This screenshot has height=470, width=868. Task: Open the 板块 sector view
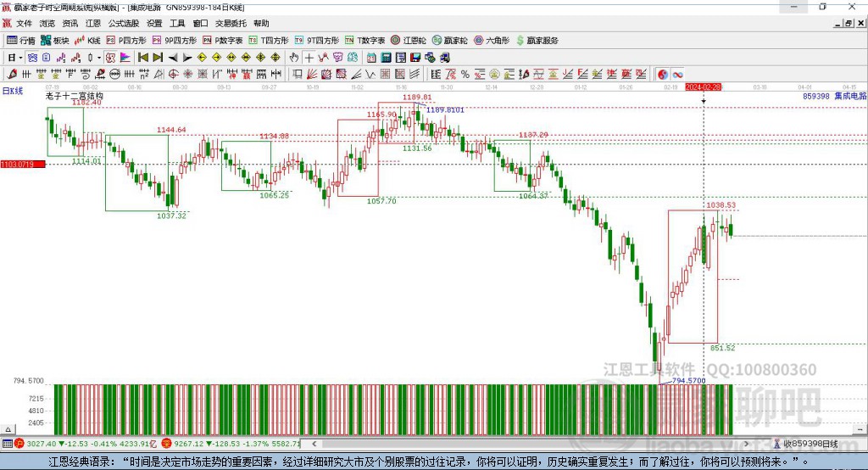click(55, 41)
